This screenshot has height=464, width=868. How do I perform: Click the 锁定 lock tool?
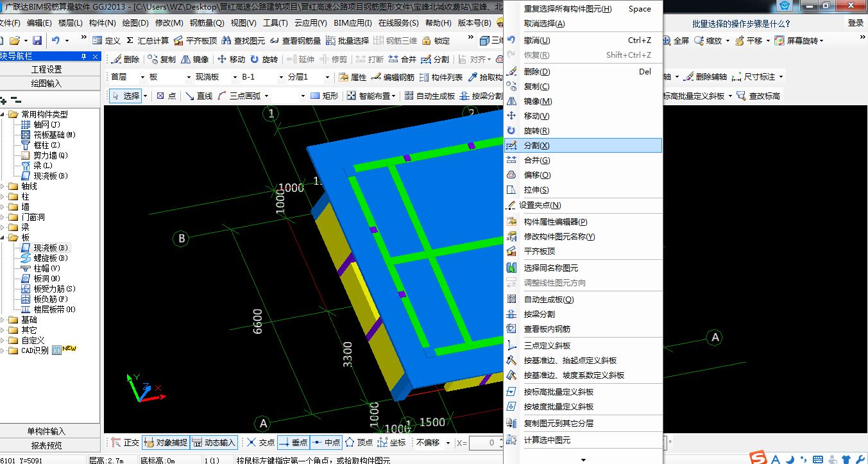tap(436, 40)
